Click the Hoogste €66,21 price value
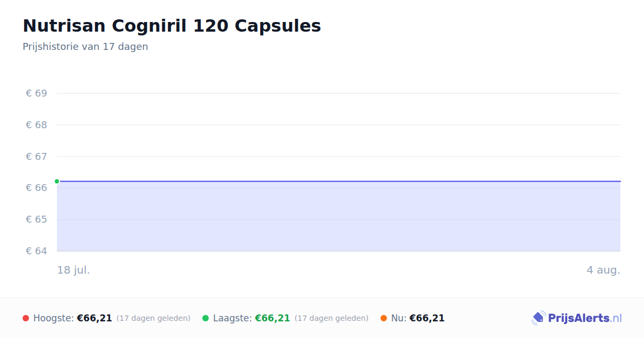The height and width of the screenshot is (338, 644). click(x=94, y=318)
